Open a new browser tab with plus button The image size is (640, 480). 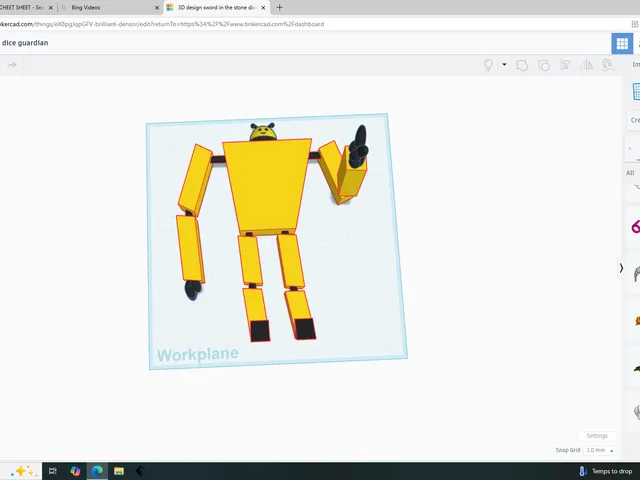coord(280,7)
